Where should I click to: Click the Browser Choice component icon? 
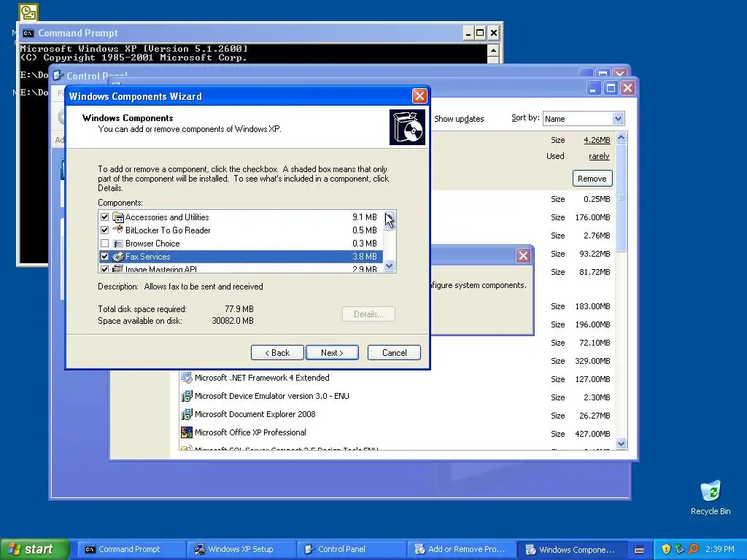pos(117,244)
